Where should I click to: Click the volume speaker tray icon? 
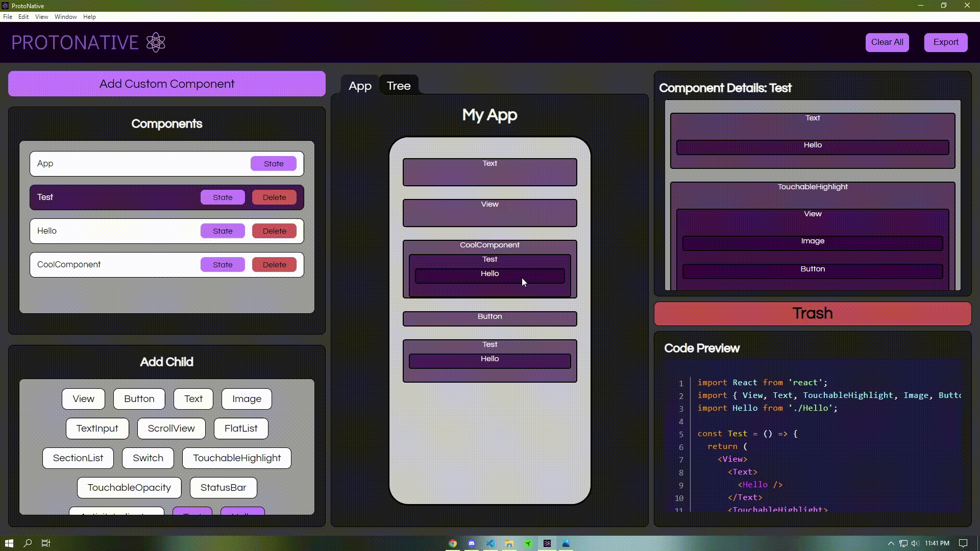click(915, 543)
